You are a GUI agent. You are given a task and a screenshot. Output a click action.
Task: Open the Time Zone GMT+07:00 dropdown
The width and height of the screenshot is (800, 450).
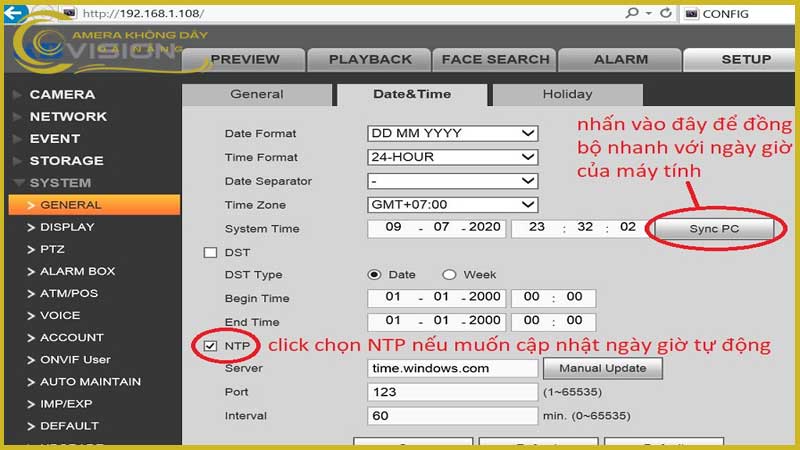click(x=453, y=204)
